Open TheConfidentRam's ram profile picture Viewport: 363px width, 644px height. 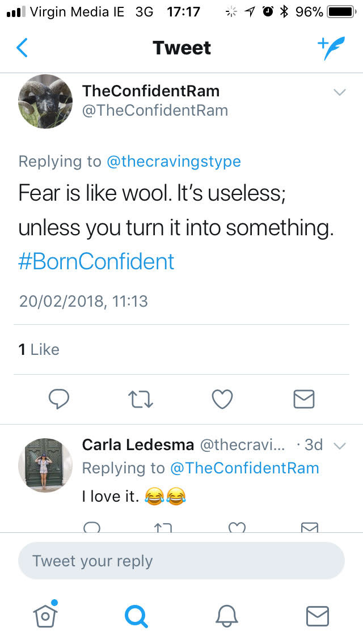(x=45, y=101)
